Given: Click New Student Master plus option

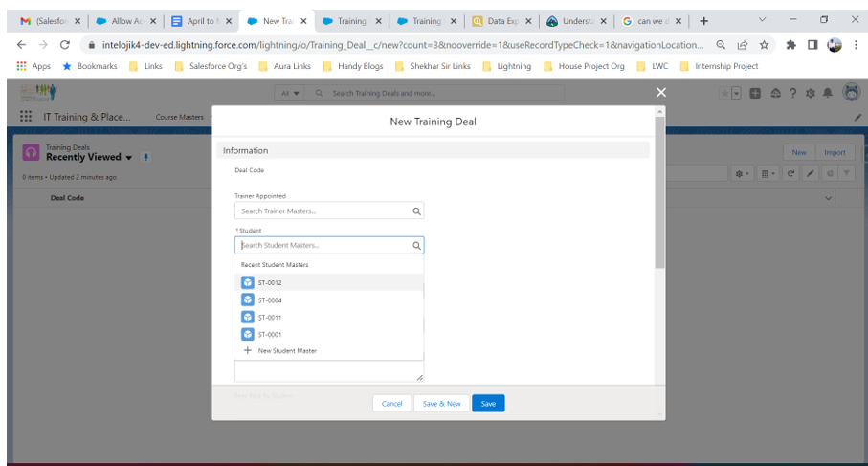Looking at the screenshot, I should (279, 351).
